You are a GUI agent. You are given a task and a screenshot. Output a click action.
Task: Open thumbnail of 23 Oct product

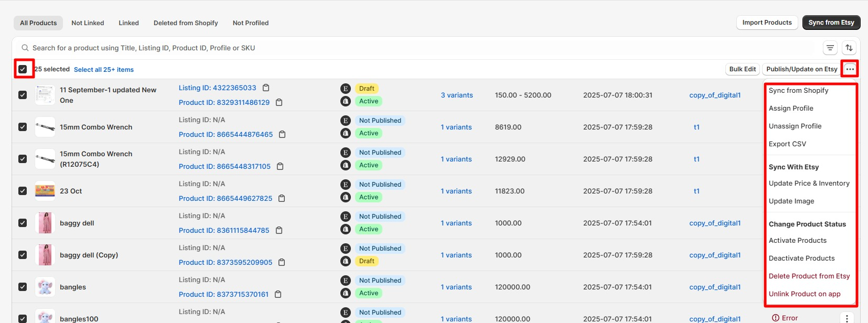[45, 191]
